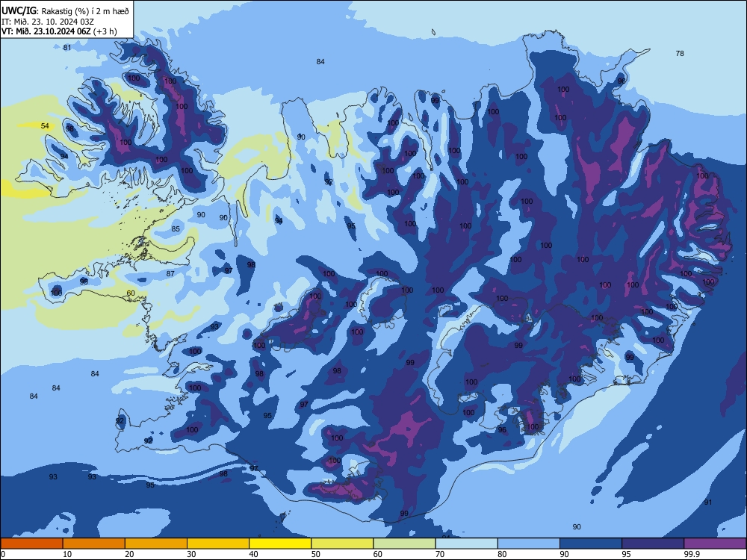Click the legend tick label 20
The width and height of the screenshot is (747, 560).
click(129, 554)
